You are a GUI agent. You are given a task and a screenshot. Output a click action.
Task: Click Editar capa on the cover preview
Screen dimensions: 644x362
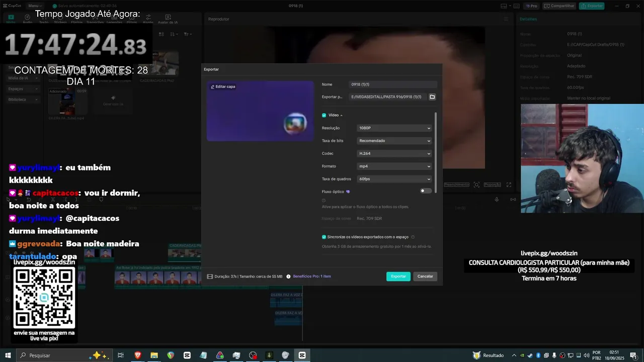point(223,86)
